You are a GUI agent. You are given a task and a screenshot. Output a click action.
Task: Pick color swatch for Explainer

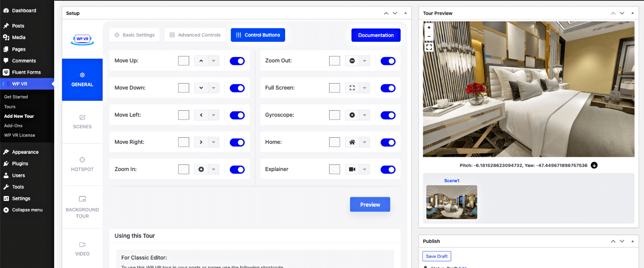[335, 169]
